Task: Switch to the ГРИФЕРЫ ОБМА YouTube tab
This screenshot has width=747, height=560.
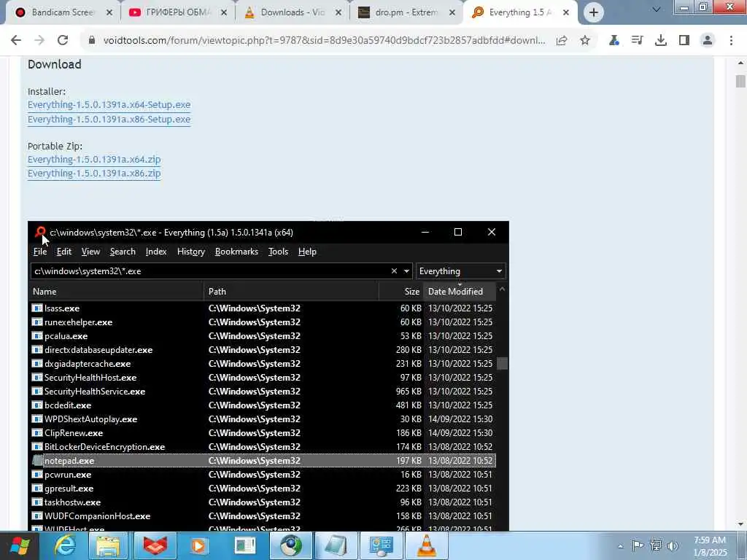Action: [x=178, y=12]
